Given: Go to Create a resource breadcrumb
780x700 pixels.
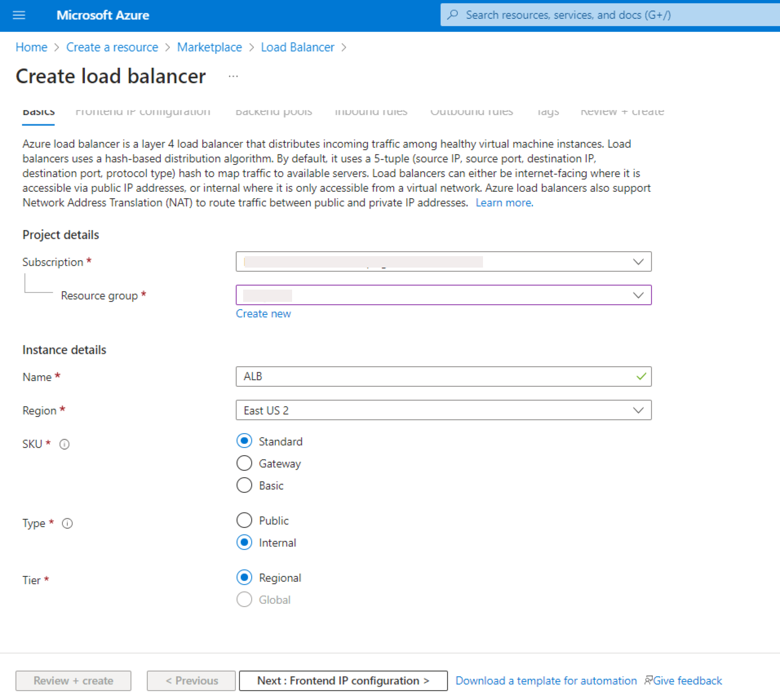Looking at the screenshot, I should (x=112, y=47).
